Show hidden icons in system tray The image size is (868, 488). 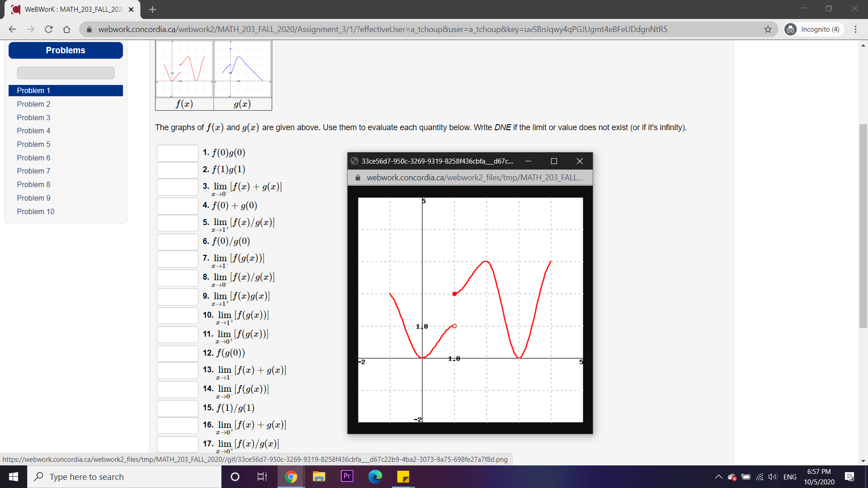pyautogui.click(x=719, y=476)
